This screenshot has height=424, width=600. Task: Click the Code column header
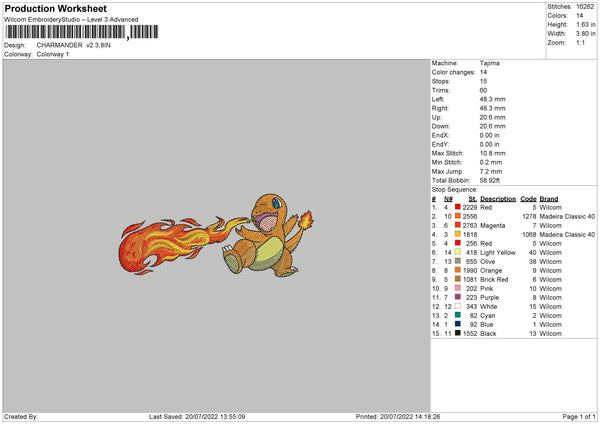528,199
